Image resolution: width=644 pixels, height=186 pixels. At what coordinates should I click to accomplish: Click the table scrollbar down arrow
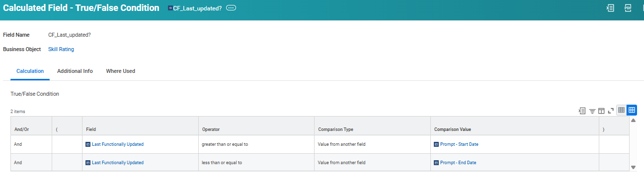click(x=633, y=168)
